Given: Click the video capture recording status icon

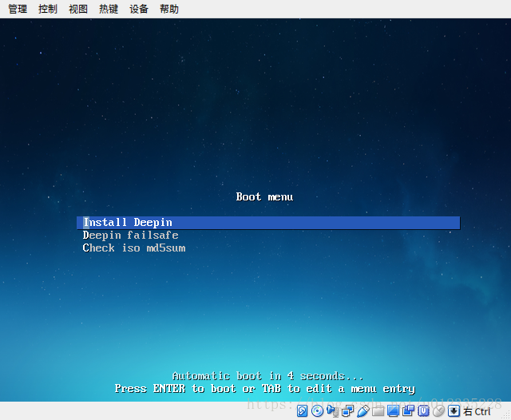Looking at the screenshot, I should tap(408, 411).
